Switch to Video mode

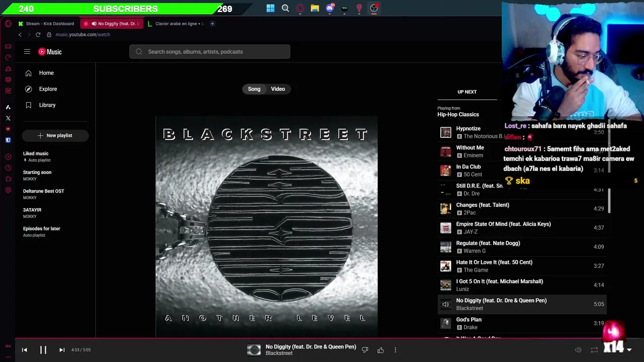click(278, 89)
